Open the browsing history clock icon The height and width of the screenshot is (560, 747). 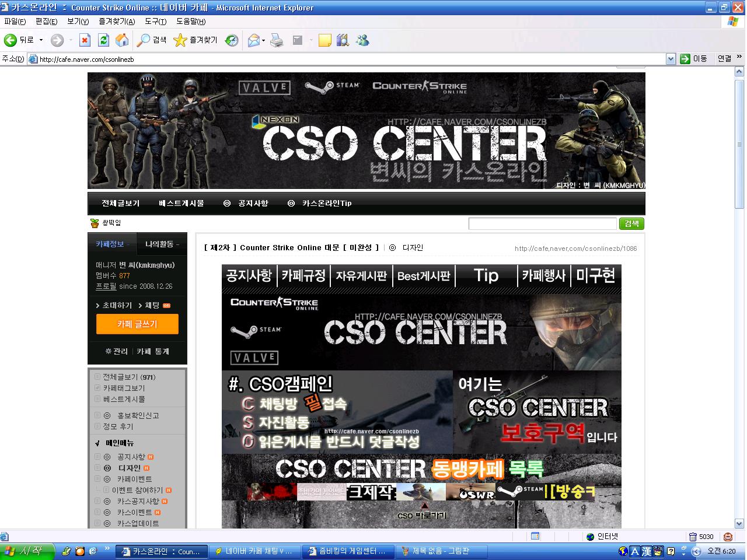pyautogui.click(x=232, y=40)
